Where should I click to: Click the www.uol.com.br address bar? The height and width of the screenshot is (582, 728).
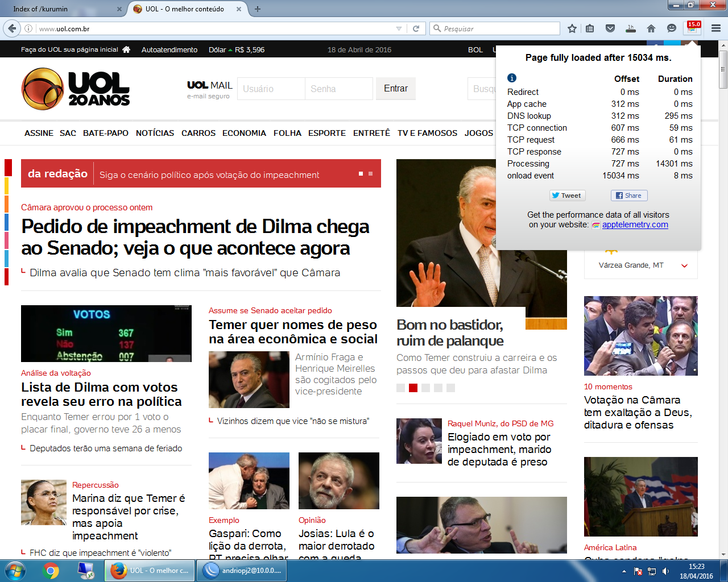point(216,28)
